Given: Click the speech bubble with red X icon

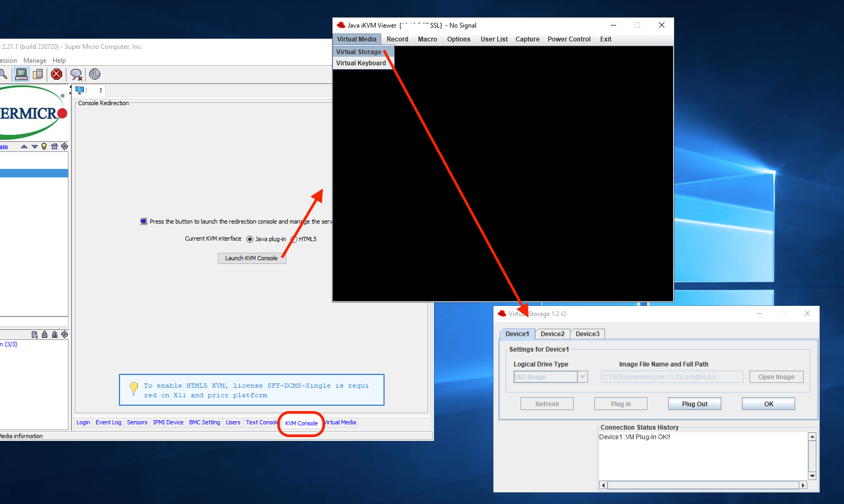Looking at the screenshot, I should click(x=76, y=74).
